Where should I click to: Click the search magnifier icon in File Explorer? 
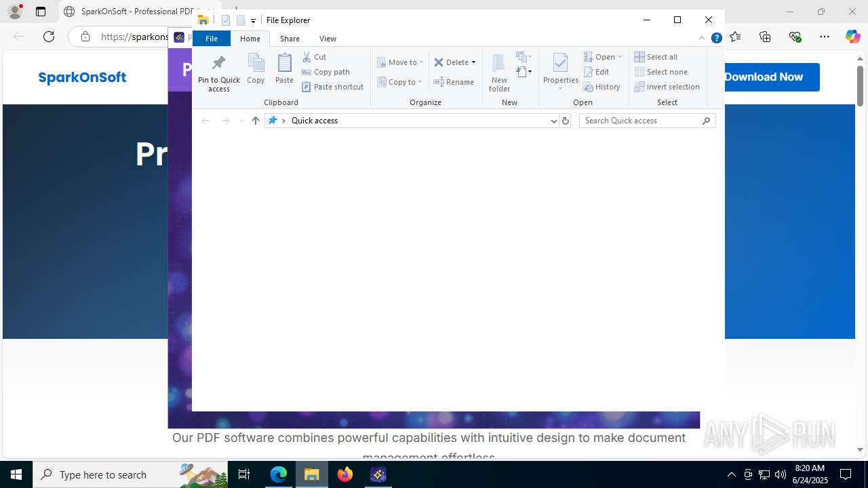pyautogui.click(x=707, y=121)
